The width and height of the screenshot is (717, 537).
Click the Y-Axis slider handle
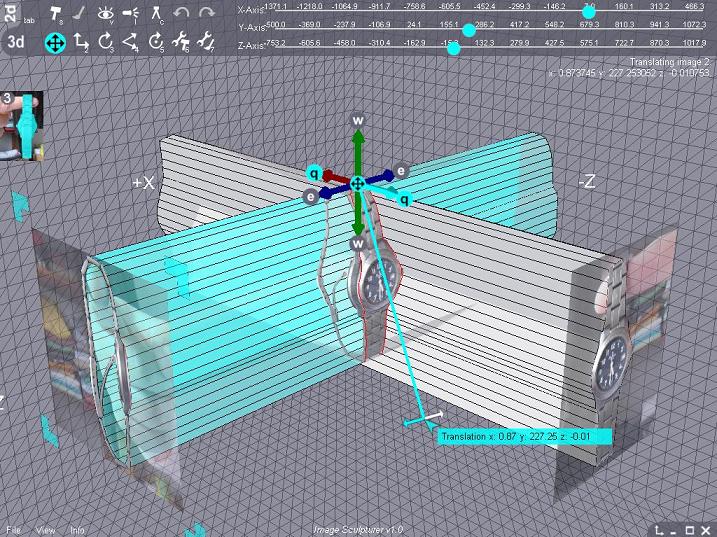point(469,29)
